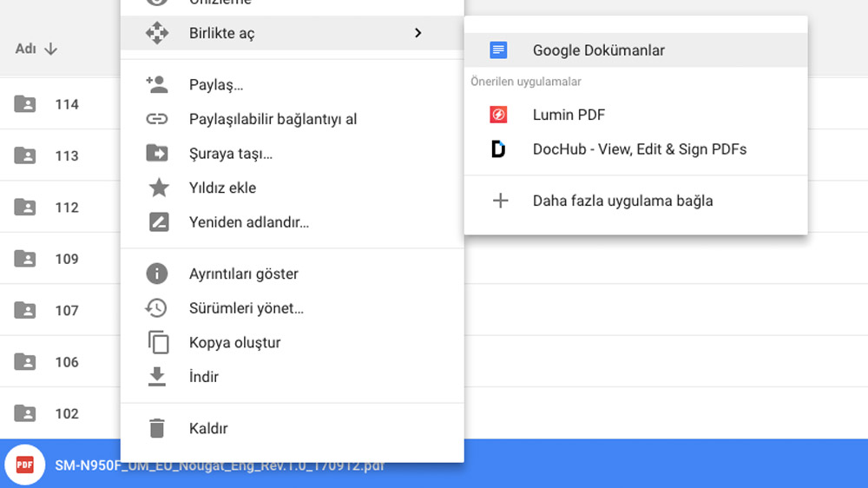Open the file with Lumin PDF
Screen dimensions: 868x488
(635, 115)
